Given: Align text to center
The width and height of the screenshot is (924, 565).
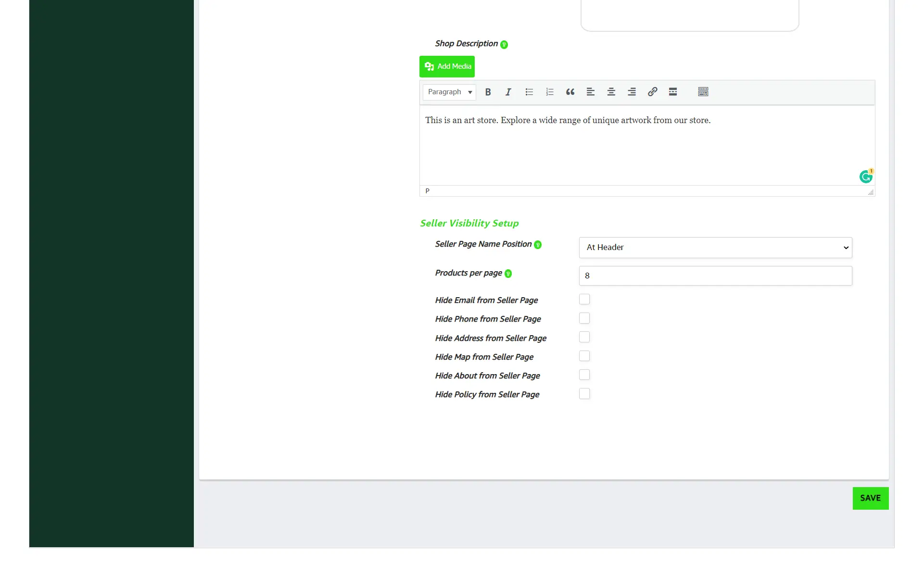Looking at the screenshot, I should coord(611,92).
